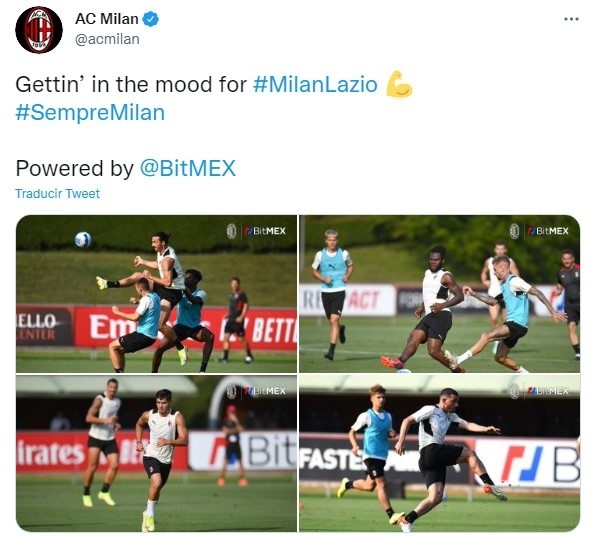Open the three-dot more options menu
Screen dimensions: 594x537
point(571,19)
